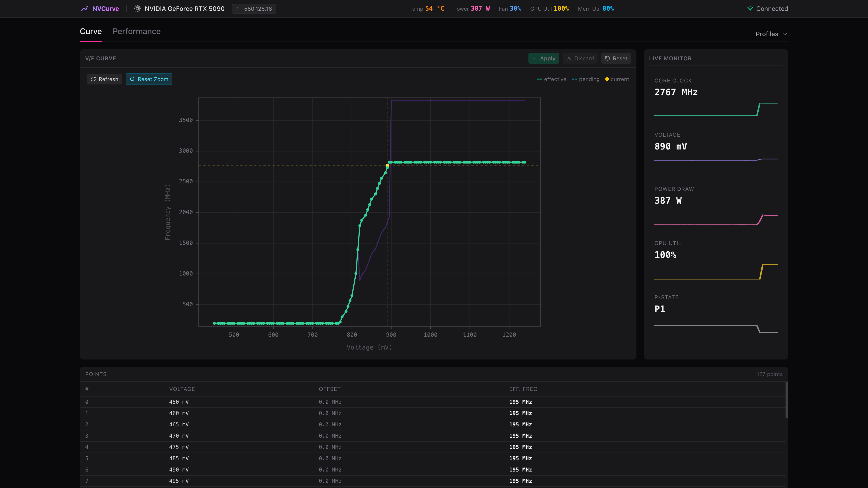Click the NVCurve logo icon
Image resolution: width=868 pixels, height=488 pixels.
(84, 9)
